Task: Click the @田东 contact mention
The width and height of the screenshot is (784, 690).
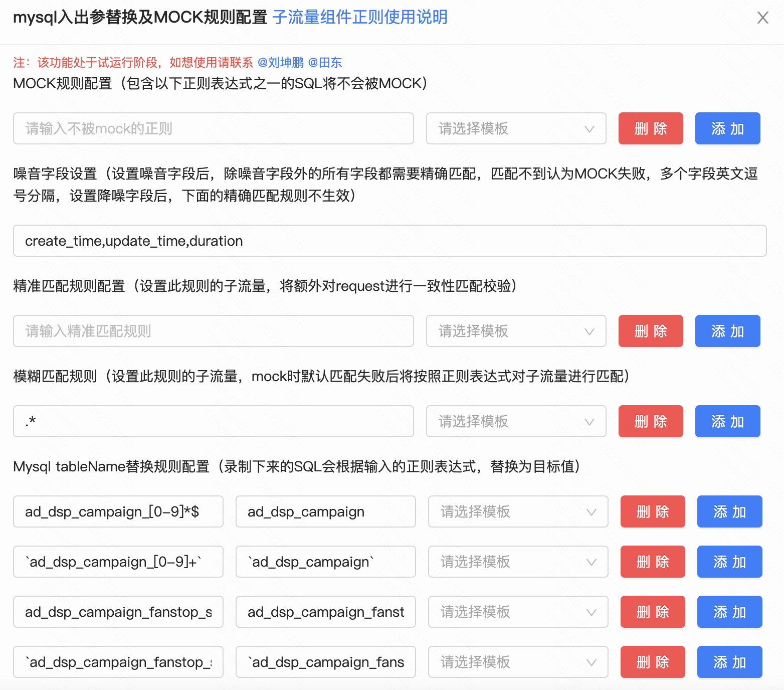Action: point(325,62)
